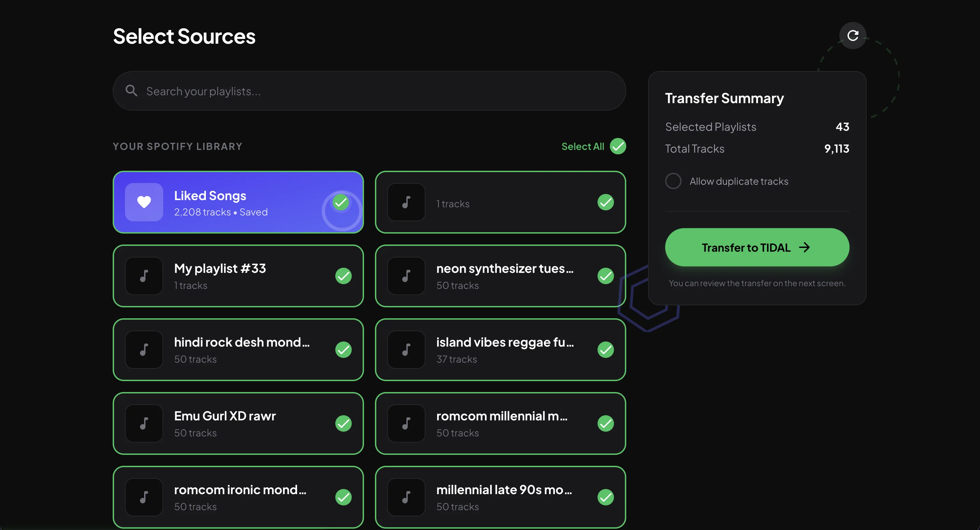Enable the Allow duplicate tracks option
The width and height of the screenshot is (980, 530).
673,181
